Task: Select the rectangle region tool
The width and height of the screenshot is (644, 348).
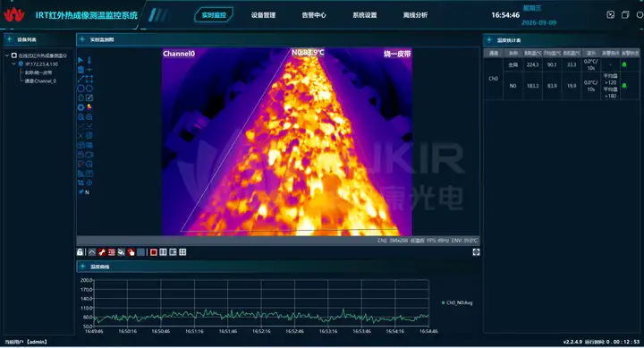Action: tap(89, 79)
